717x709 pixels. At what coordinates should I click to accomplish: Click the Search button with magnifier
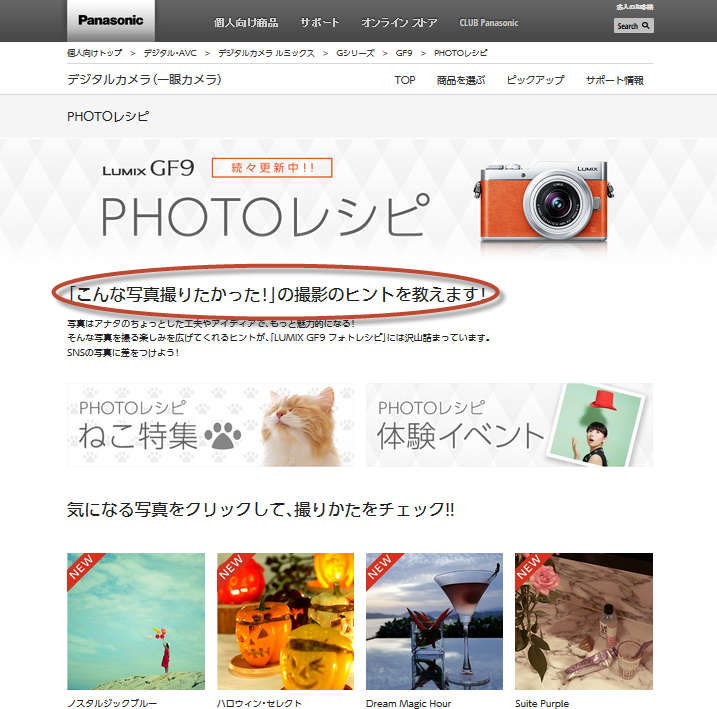[633, 26]
